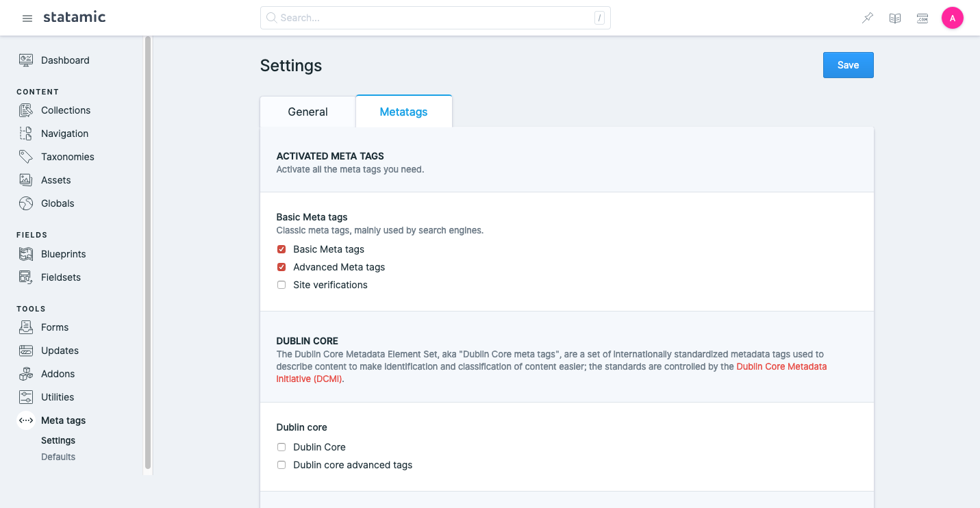Switch to the General tab
This screenshot has height=508, width=980.
point(307,112)
